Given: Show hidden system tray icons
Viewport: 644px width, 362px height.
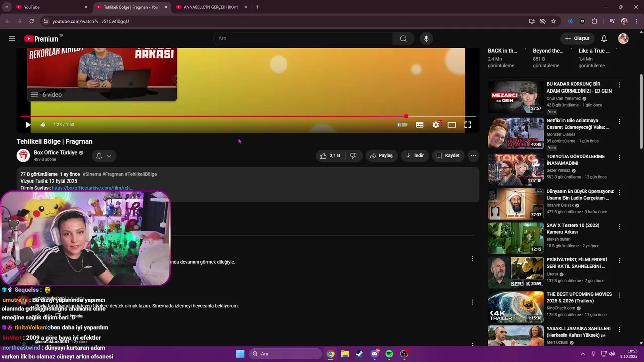Looking at the screenshot, I should pyautogui.click(x=583, y=354).
